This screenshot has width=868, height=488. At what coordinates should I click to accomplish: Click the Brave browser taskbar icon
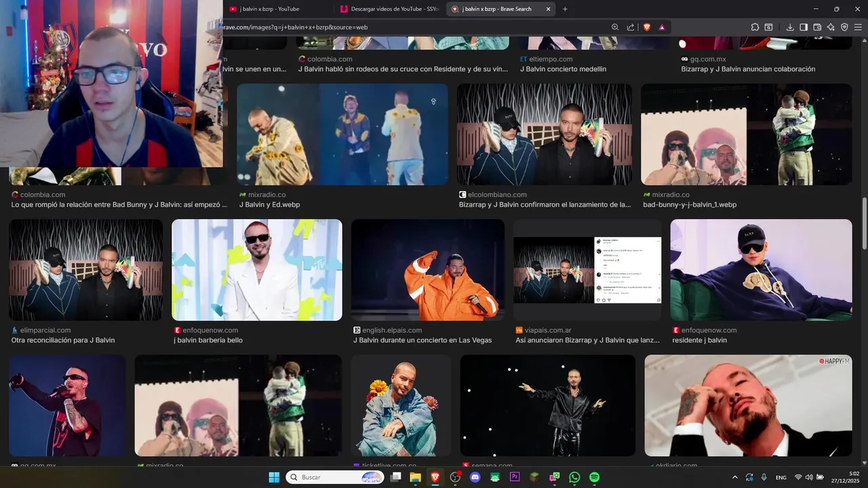click(x=435, y=477)
